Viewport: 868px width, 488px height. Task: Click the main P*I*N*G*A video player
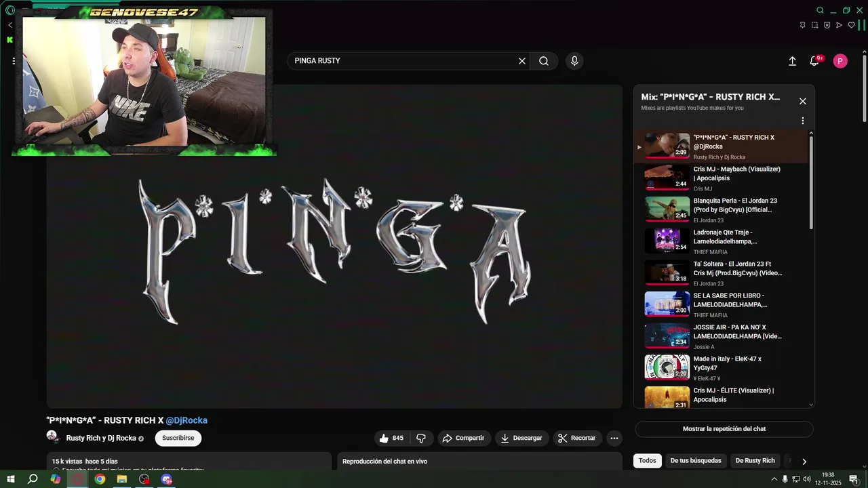coord(334,247)
